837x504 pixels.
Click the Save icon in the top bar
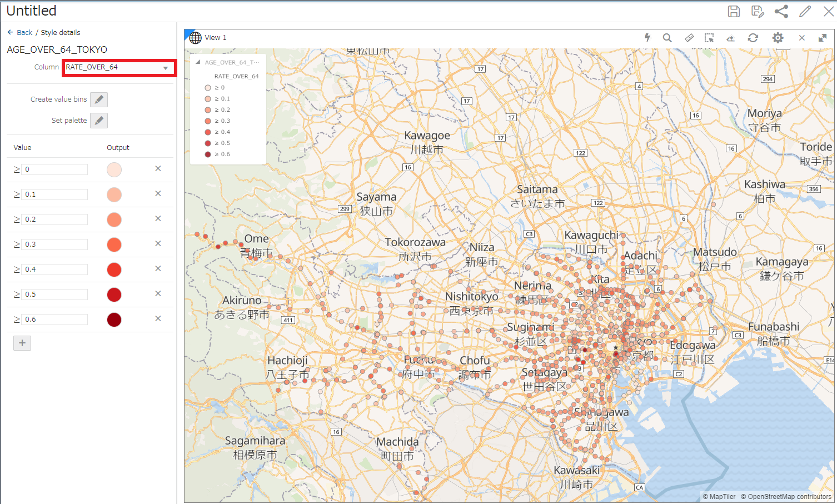(734, 11)
